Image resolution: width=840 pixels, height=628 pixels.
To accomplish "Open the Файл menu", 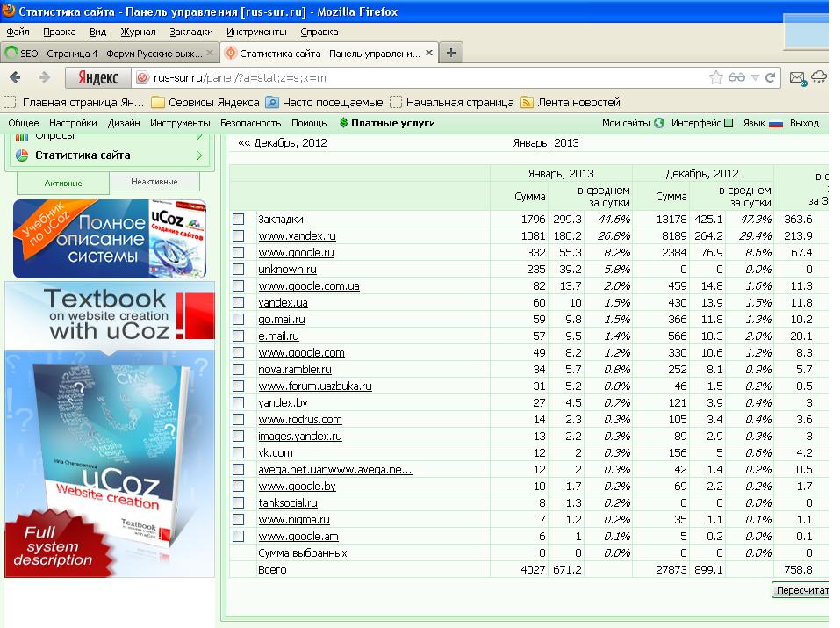I will 18,32.
